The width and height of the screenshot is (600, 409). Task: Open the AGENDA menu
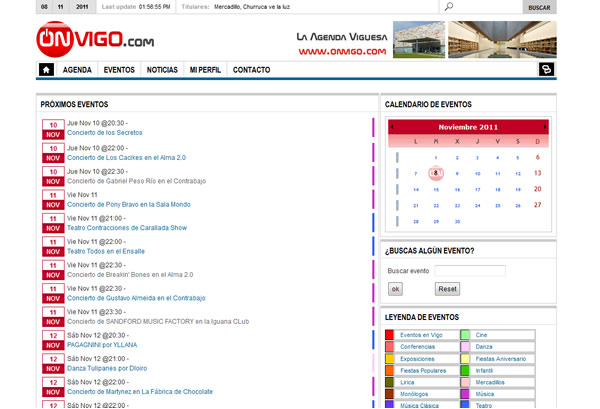77,70
